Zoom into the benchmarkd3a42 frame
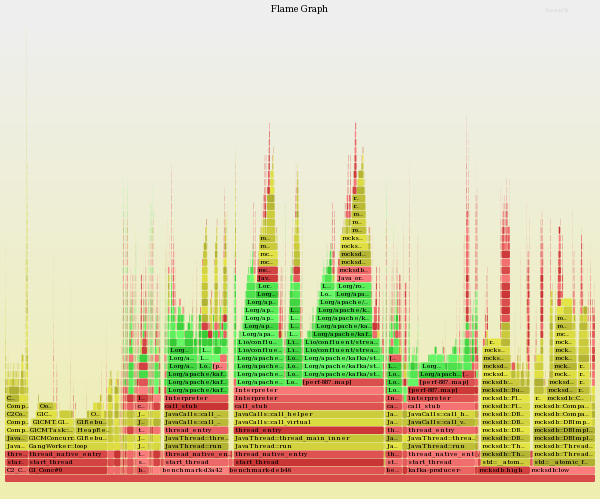This screenshot has height=499, width=600. pos(196,470)
